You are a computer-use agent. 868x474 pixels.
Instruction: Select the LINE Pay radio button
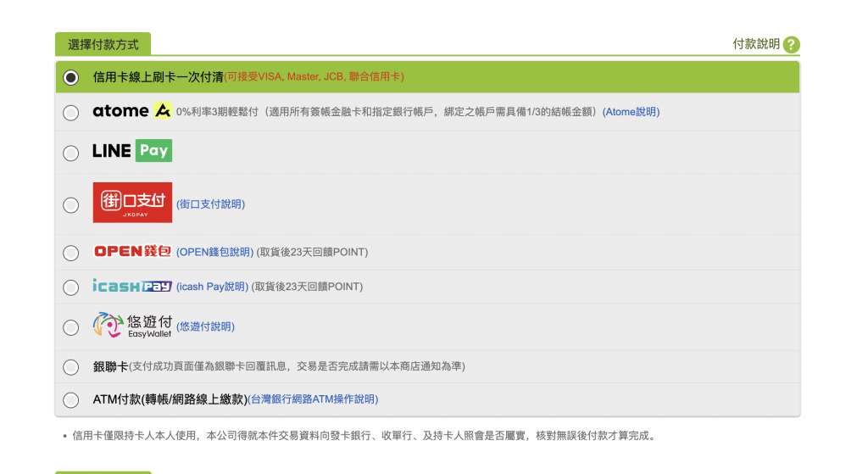pos(71,153)
